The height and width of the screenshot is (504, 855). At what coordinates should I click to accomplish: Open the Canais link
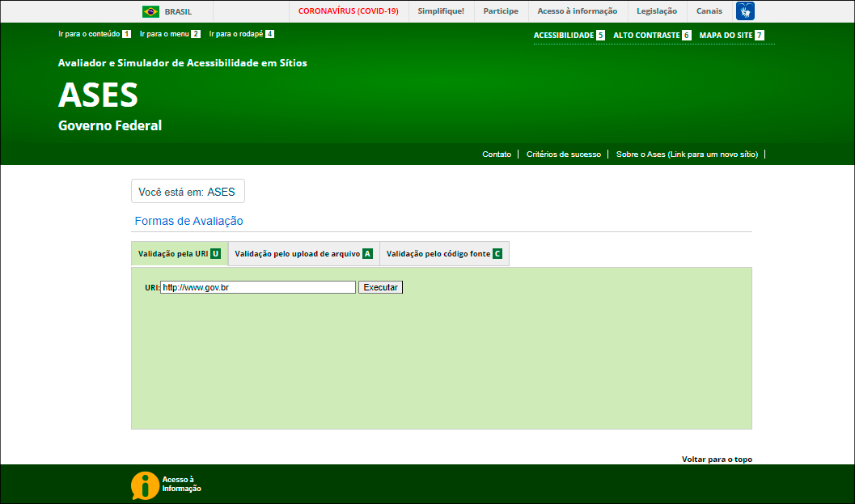(709, 11)
